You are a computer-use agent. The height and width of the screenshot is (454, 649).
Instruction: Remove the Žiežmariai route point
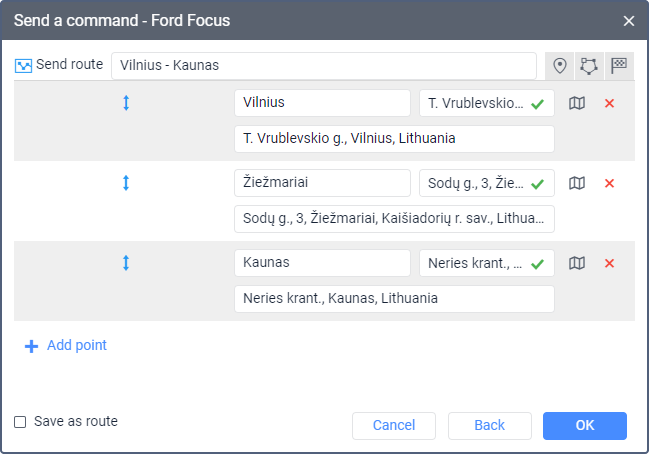click(x=609, y=183)
